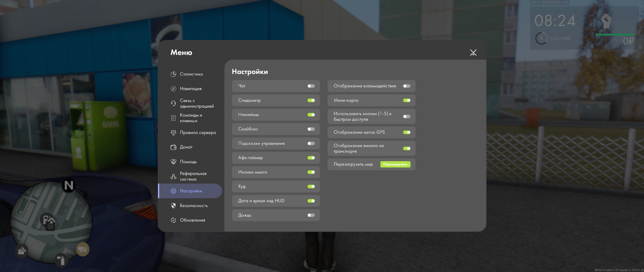Click the headset icon for Связь с администрацией
This screenshot has height=272, width=644.
173,103
